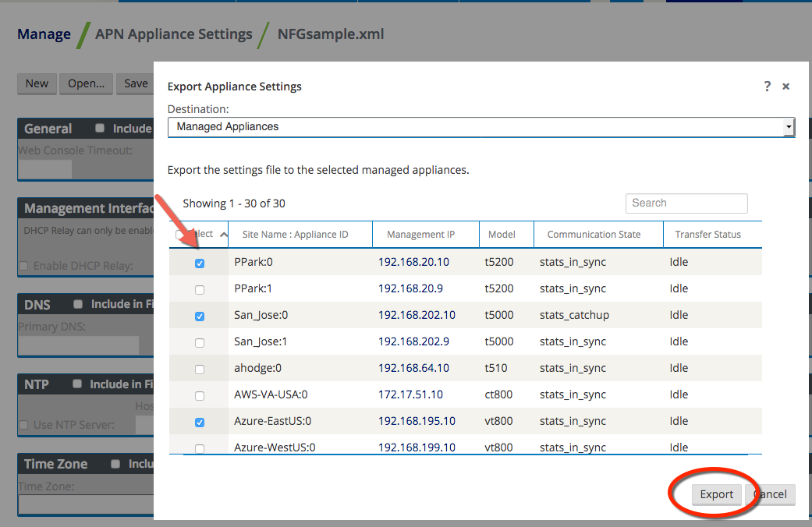This screenshot has width=812, height=527.
Task: Go to APN Appliance Settings breadcrumb
Action: pos(173,34)
